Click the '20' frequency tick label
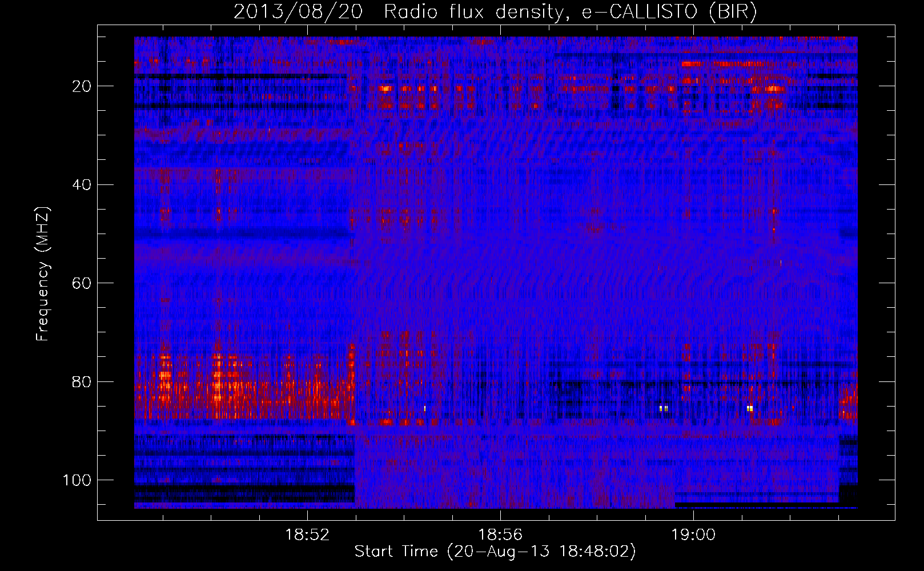 [82, 86]
